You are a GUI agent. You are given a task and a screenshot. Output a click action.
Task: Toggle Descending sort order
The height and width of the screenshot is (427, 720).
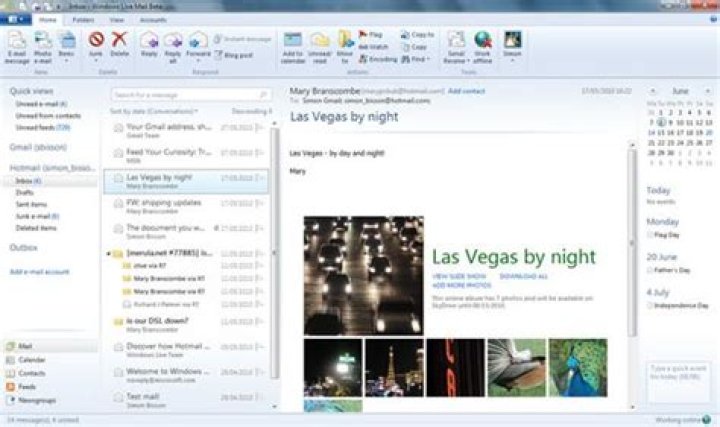click(252, 111)
